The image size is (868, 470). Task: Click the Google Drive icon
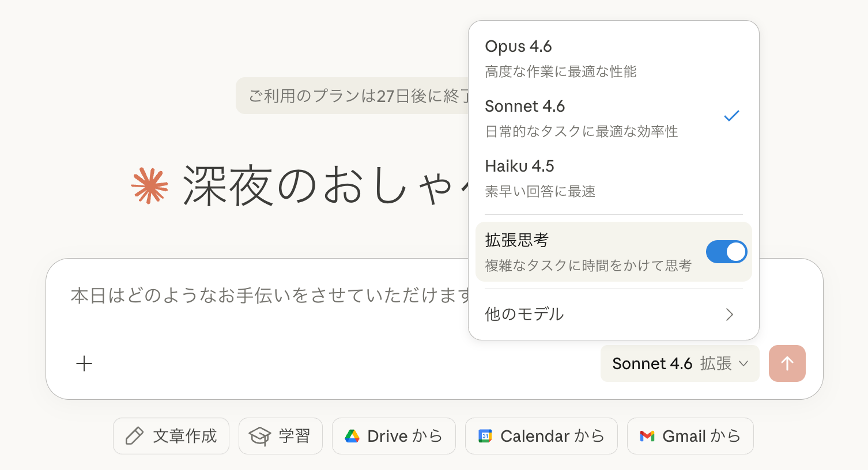click(x=352, y=436)
